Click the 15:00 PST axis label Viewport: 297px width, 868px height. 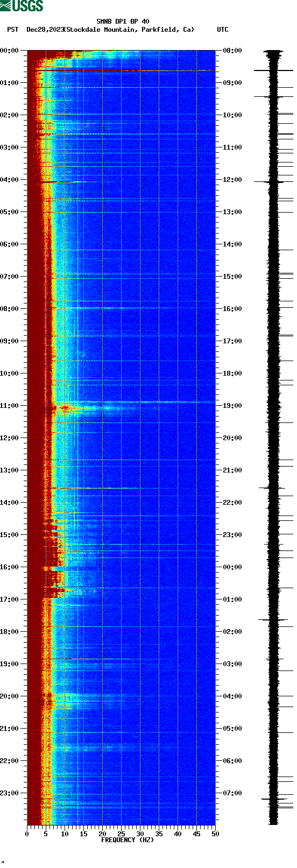9,535
